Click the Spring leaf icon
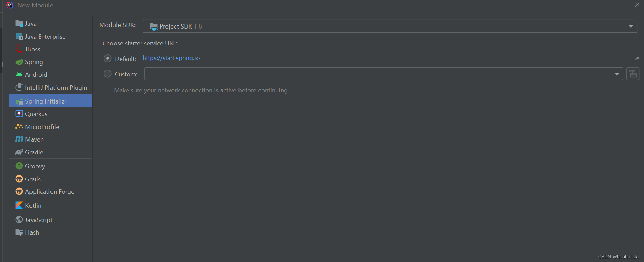 (19, 62)
